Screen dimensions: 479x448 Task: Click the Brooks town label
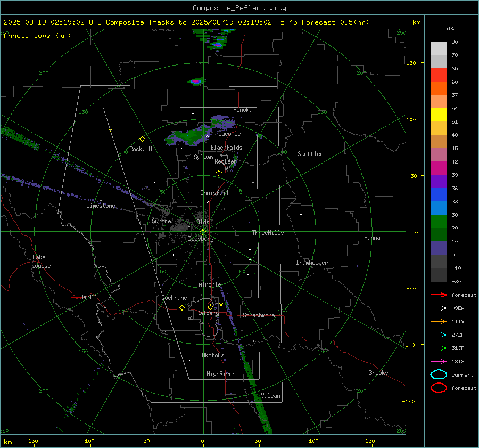point(378,373)
